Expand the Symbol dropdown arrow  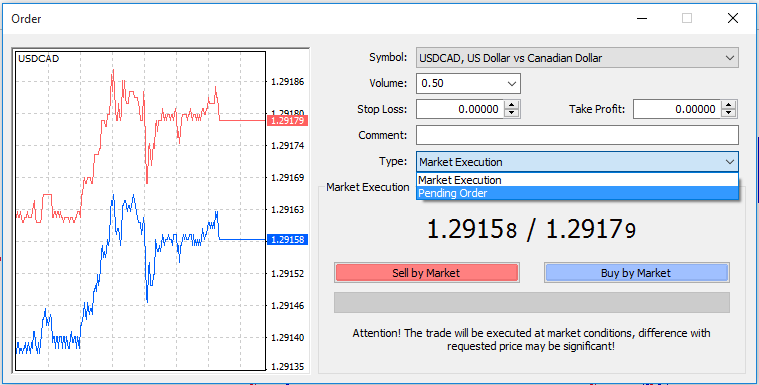[x=729, y=58]
